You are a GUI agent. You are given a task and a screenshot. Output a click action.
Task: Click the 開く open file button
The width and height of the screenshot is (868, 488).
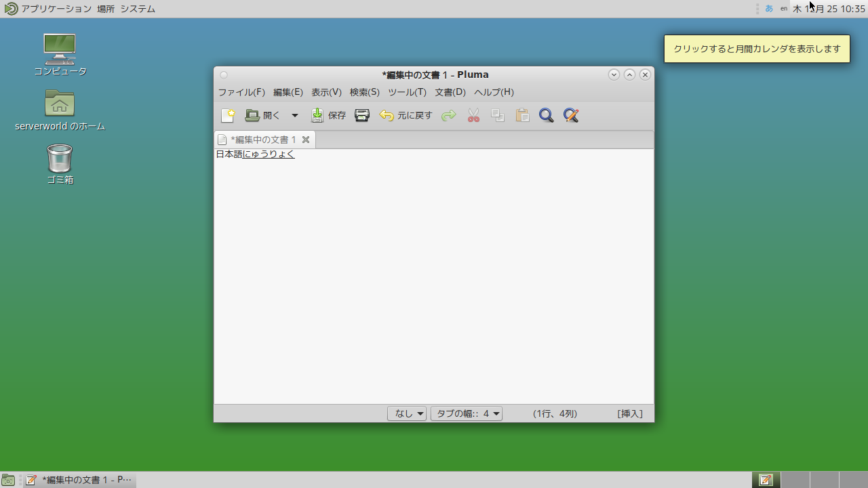tap(263, 116)
